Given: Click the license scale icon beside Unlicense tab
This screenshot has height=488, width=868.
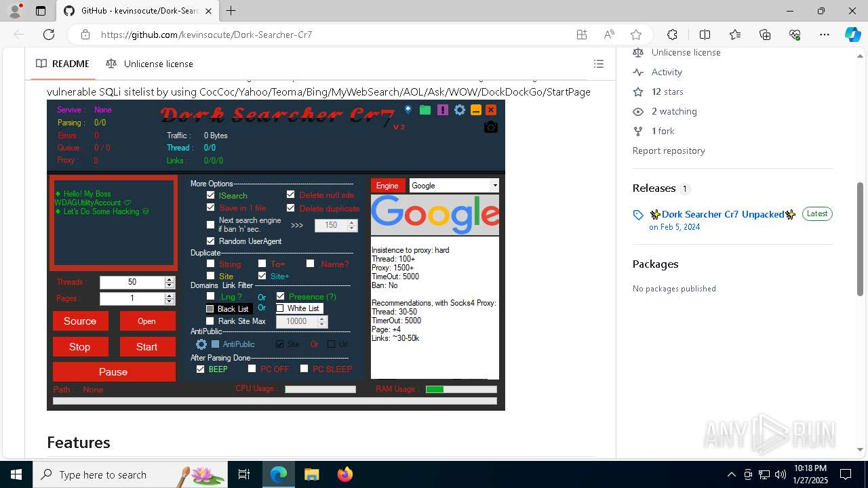Looking at the screenshot, I should 111,64.
